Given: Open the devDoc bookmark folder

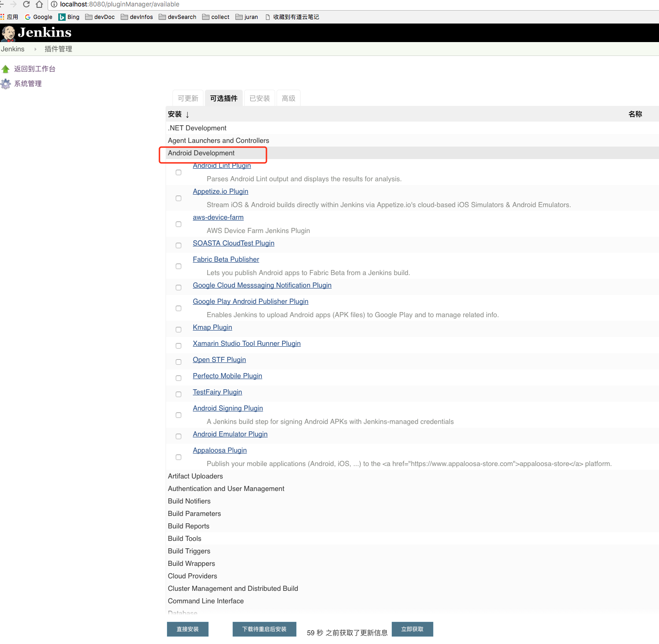Looking at the screenshot, I should [100, 17].
